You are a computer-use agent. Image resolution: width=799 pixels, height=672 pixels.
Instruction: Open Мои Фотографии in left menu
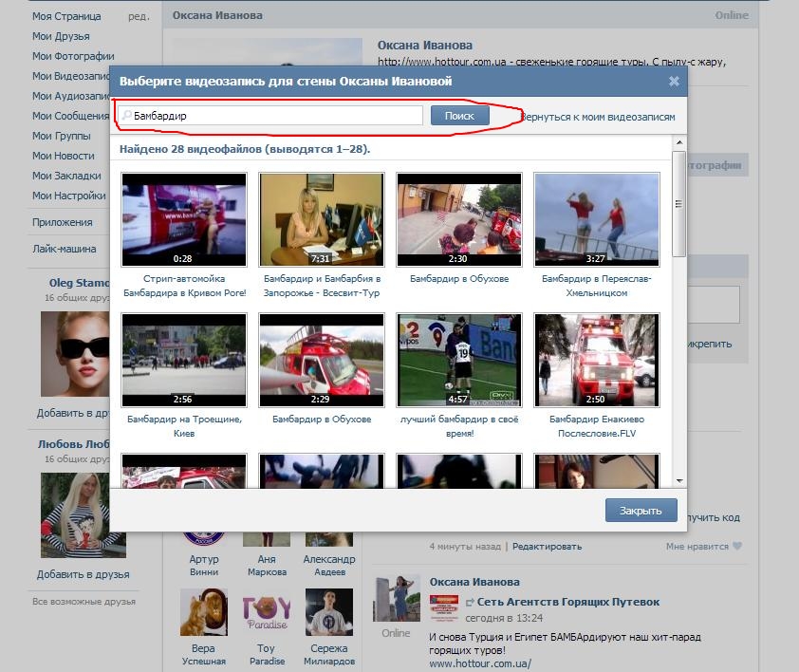[73, 56]
